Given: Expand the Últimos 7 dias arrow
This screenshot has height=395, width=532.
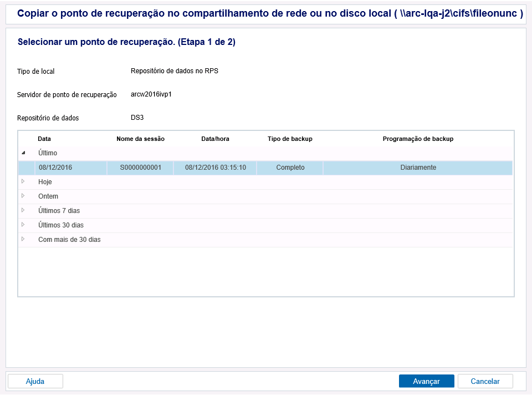Looking at the screenshot, I should [23, 210].
